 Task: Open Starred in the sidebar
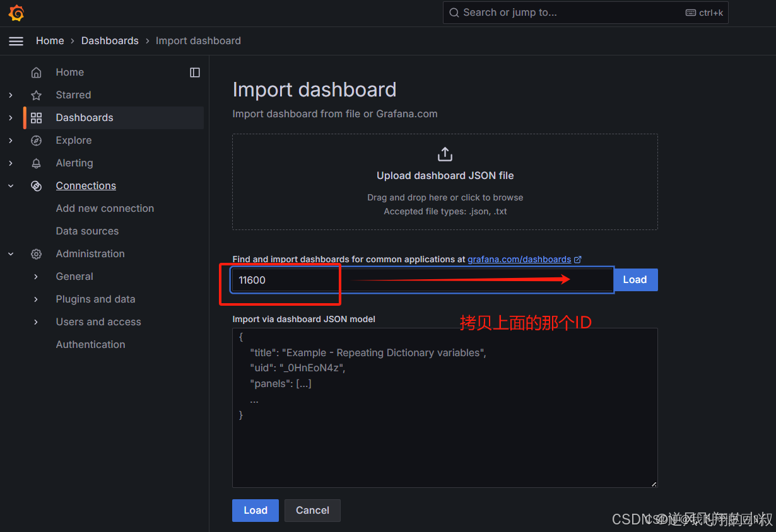(x=73, y=95)
